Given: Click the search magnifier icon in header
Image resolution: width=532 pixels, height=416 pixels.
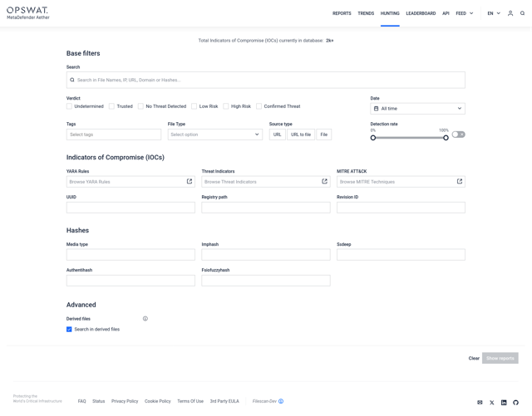Looking at the screenshot, I should [x=522, y=13].
